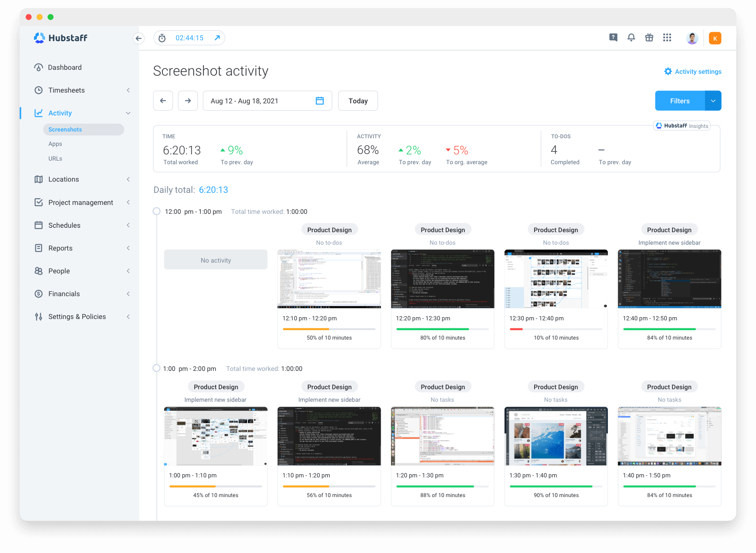Image resolution: width=756 pixels, height=553 pixels.
Task: Click the Activity settings gear icon
Action: (x=668, y=72)
